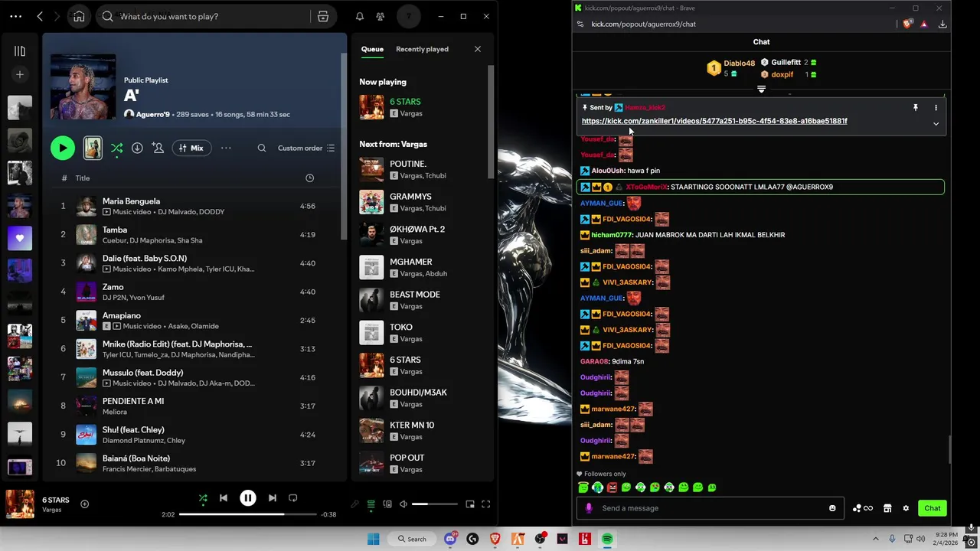The image size is (980, 551).
Task: Open the pinned kick.com video link
Action: click(714, 121)
